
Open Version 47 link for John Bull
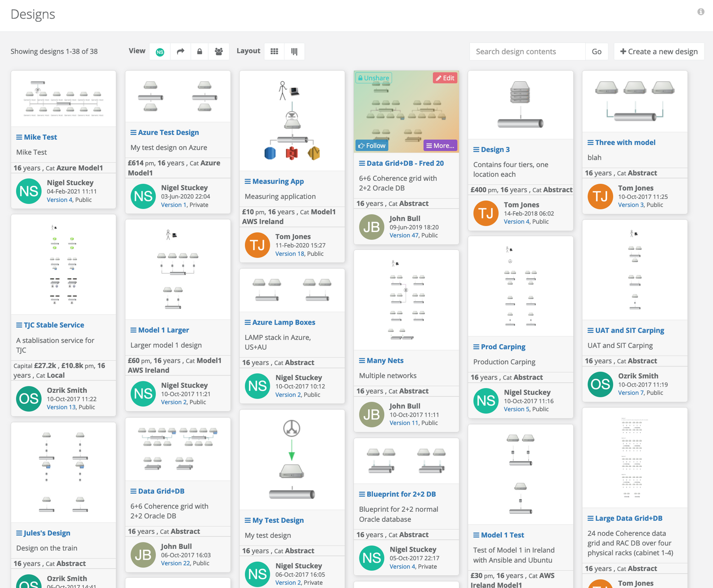404,235
